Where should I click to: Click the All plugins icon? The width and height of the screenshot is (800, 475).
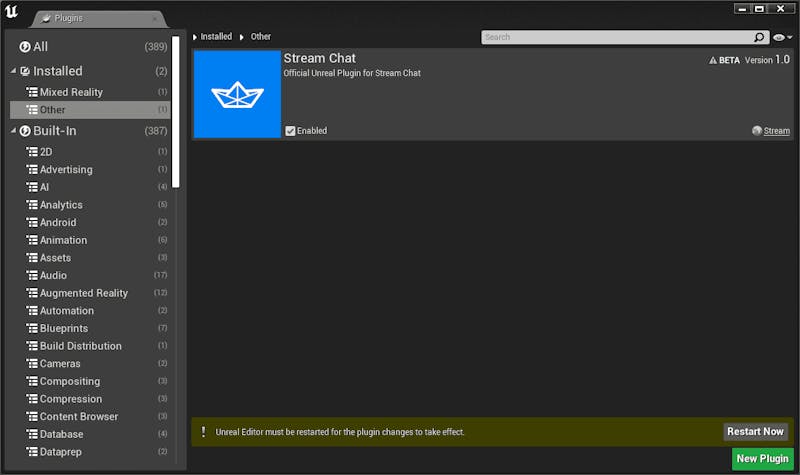click(x=25, y=47)
